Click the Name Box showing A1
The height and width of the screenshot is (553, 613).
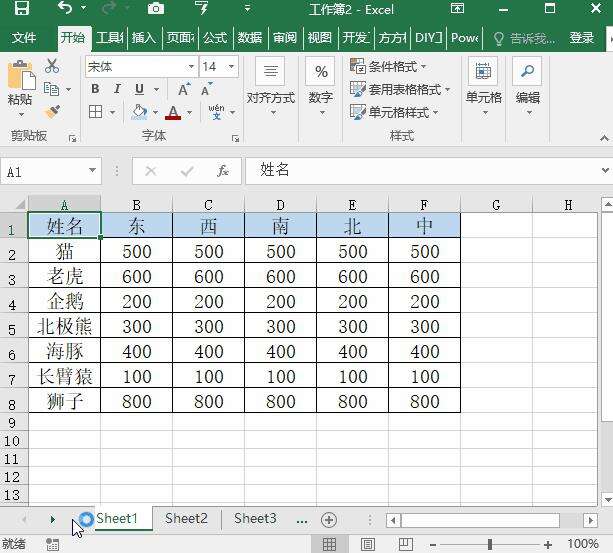point(51,171)
